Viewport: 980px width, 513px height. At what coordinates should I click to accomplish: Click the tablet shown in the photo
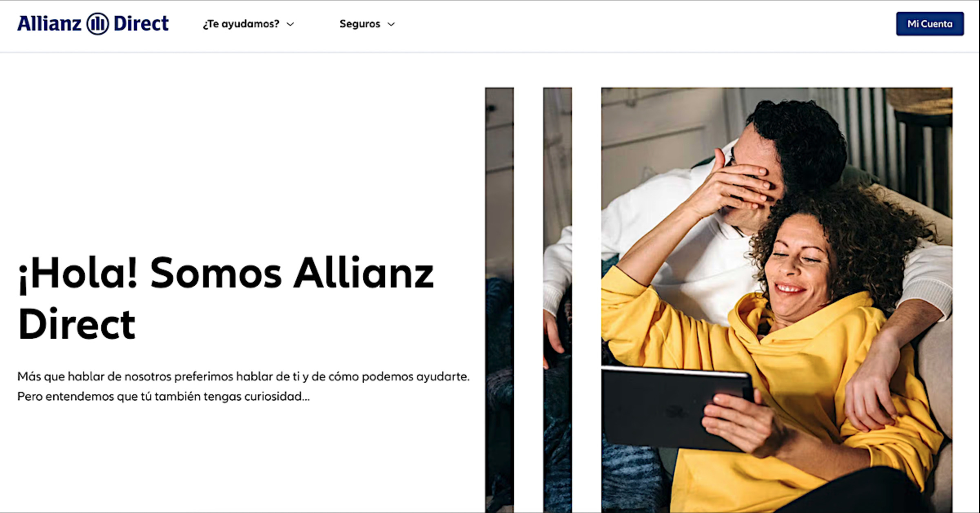[x=675, y=408]
